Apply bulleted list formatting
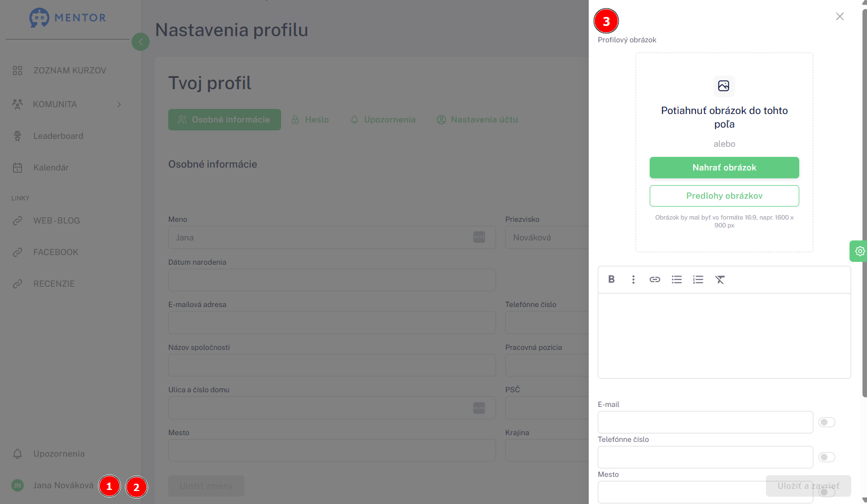867x504 pixels. 677,279
